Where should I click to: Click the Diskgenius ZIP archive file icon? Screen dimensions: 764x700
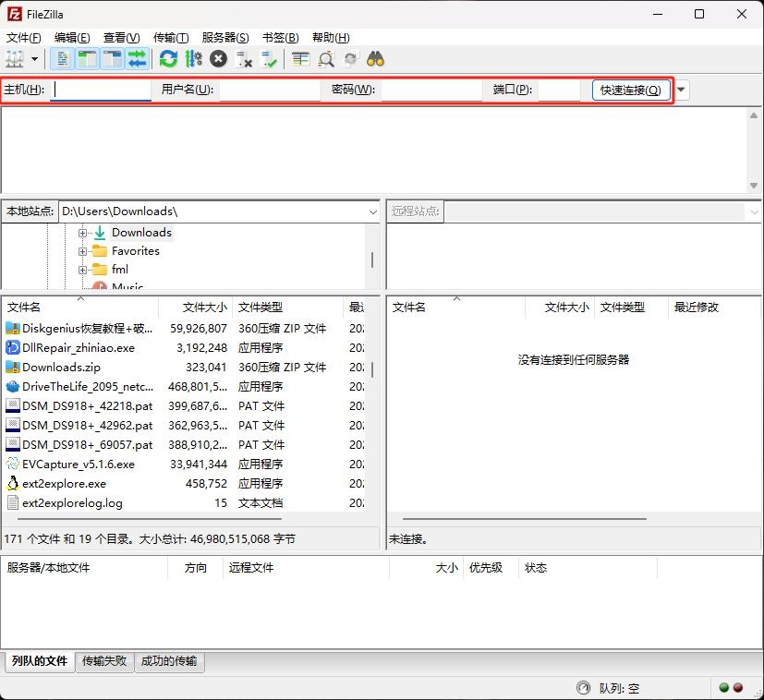13,329
